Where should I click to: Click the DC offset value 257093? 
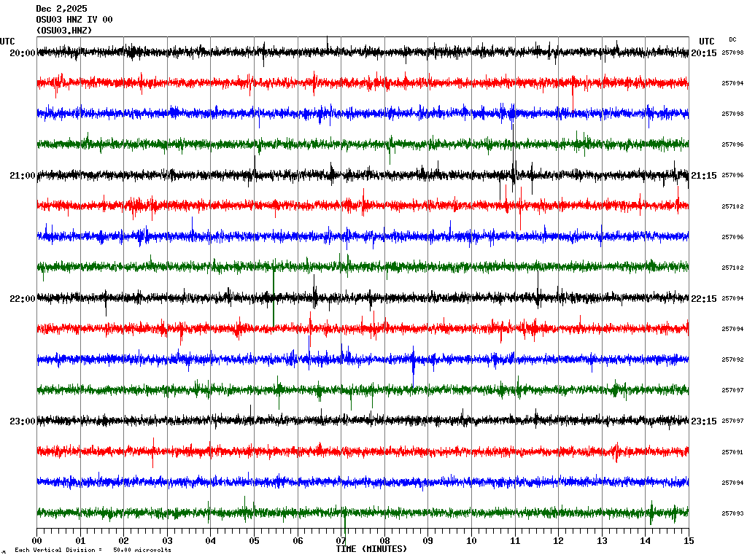732,513
